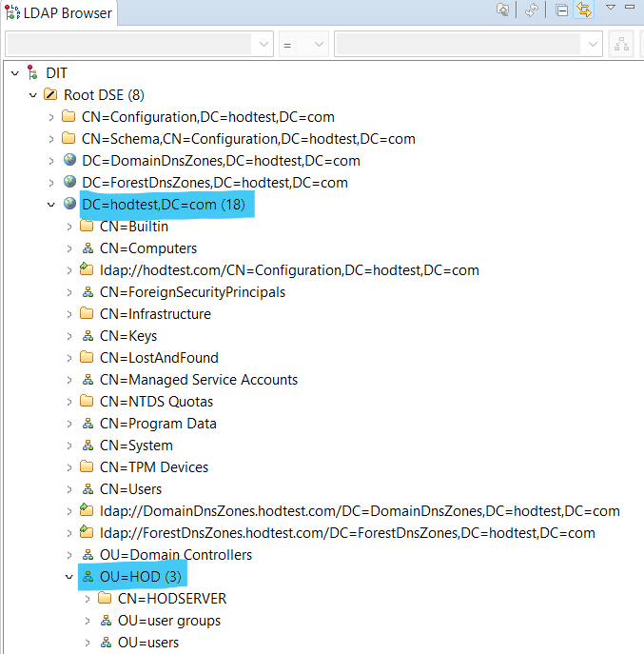Screen dimensions: 644x654
Task: Click the Link with Editor arrows icon
Action: pyautogui.click(x=584, y=10)
